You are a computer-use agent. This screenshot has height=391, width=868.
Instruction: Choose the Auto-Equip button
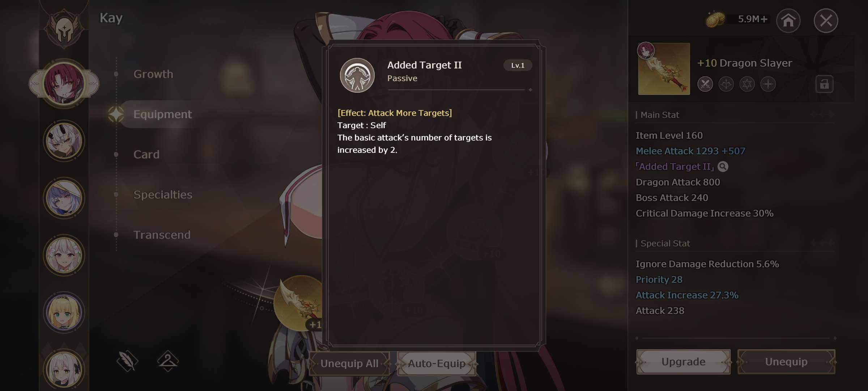pyautogui.click(x=437, y=363)
